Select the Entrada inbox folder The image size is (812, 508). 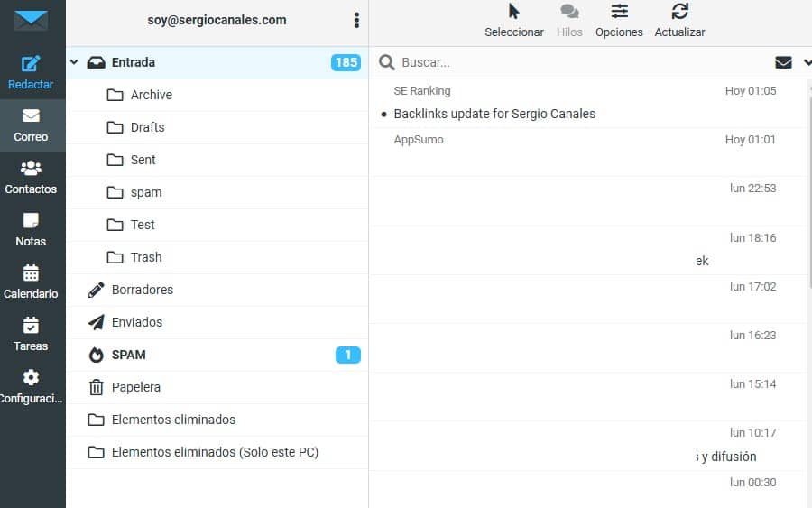point(217,62)
